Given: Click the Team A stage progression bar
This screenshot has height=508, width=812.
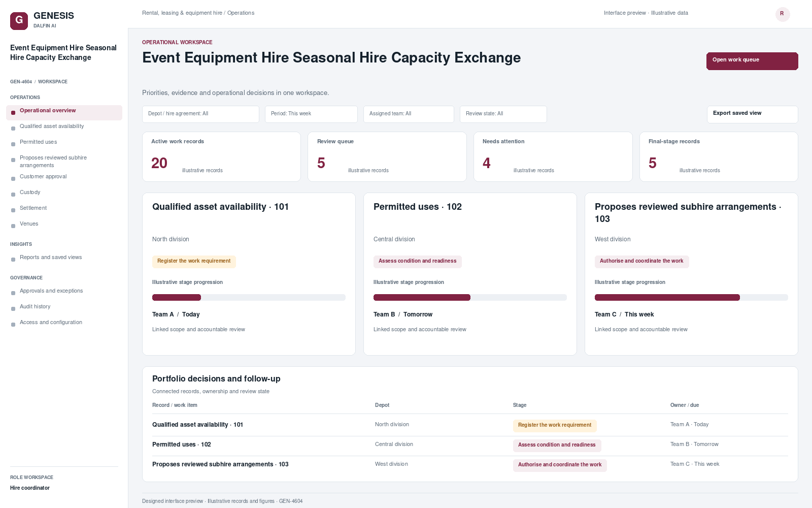Looking at the screenshot, I should (x=249, y=298).
